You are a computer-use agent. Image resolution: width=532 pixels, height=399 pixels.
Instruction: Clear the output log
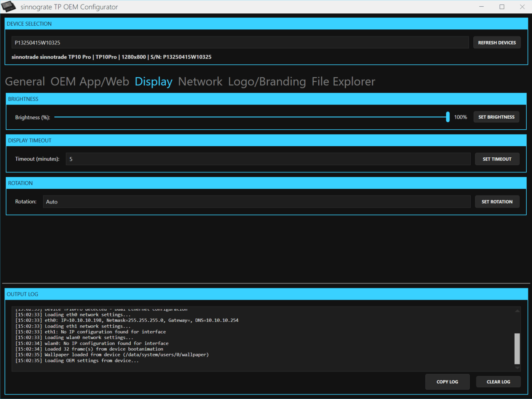point(498,382)
